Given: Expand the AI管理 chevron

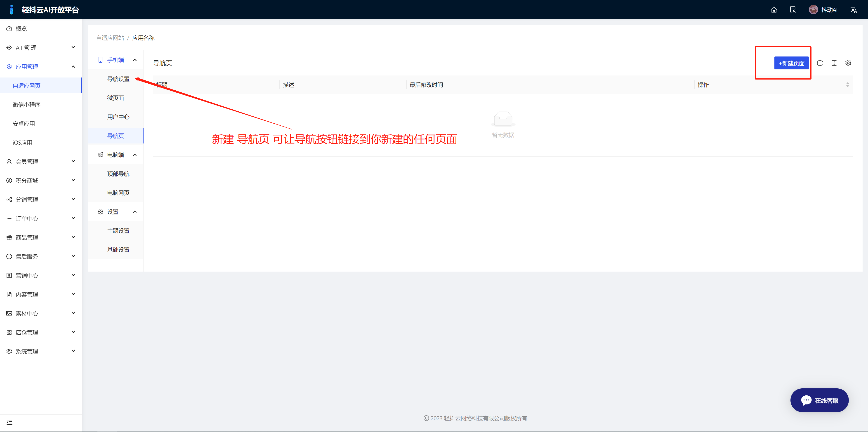Looking at the screenshot, I should (73, 47).
